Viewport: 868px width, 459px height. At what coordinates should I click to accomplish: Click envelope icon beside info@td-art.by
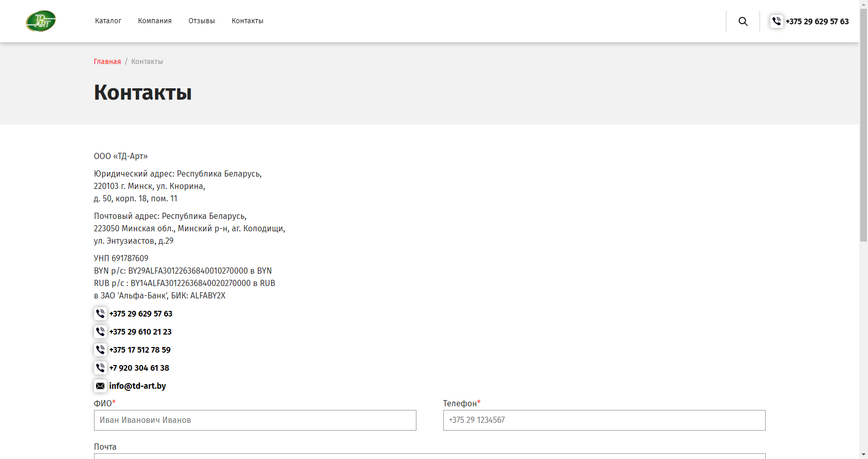[100, 386]
